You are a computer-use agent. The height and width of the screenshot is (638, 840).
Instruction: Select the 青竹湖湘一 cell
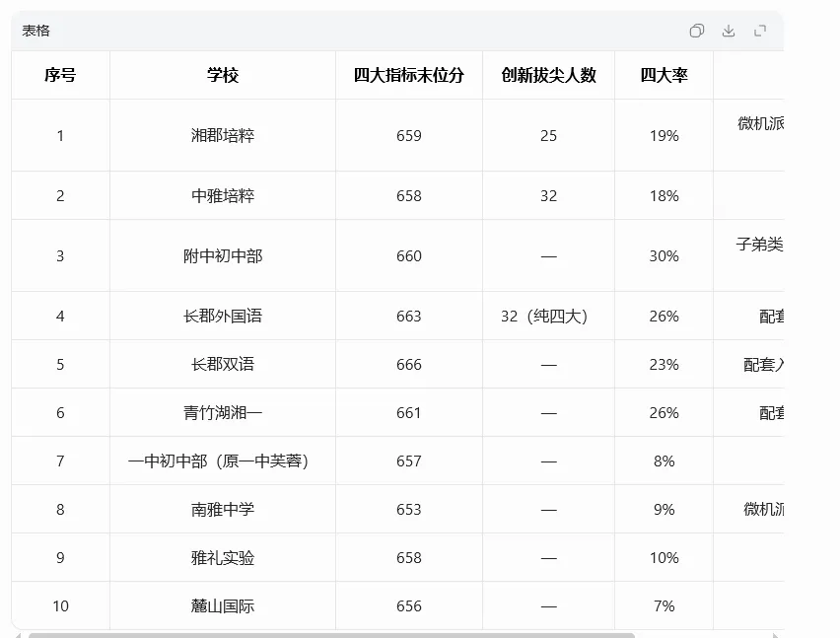pos(223,412)
